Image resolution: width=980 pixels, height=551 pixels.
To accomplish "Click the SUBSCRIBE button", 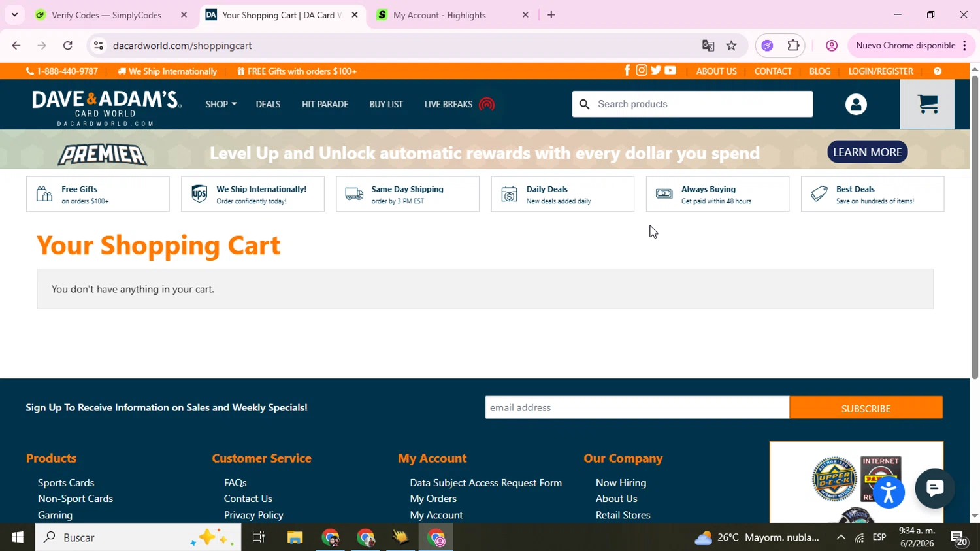I will (x=866, y=408).
